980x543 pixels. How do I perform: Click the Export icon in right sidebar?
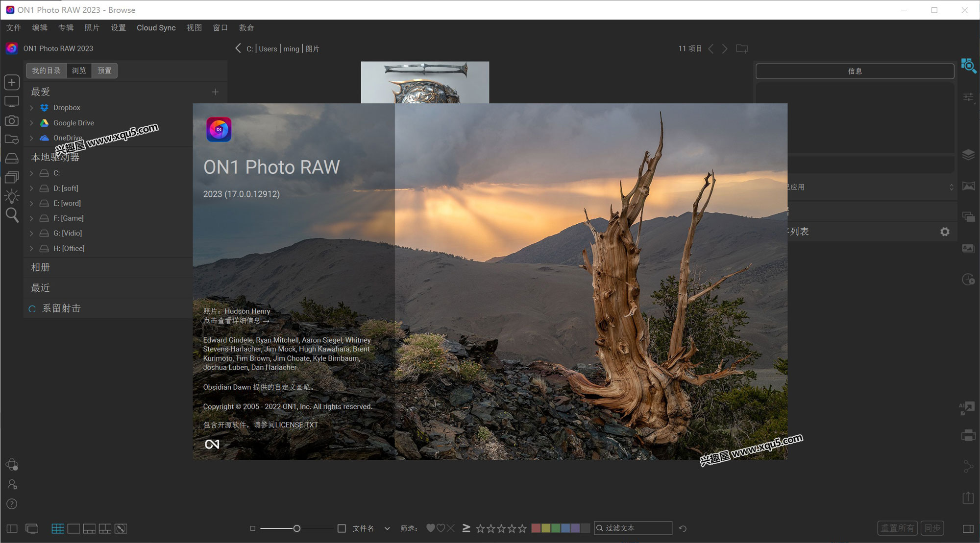click(x=968, y=497)
